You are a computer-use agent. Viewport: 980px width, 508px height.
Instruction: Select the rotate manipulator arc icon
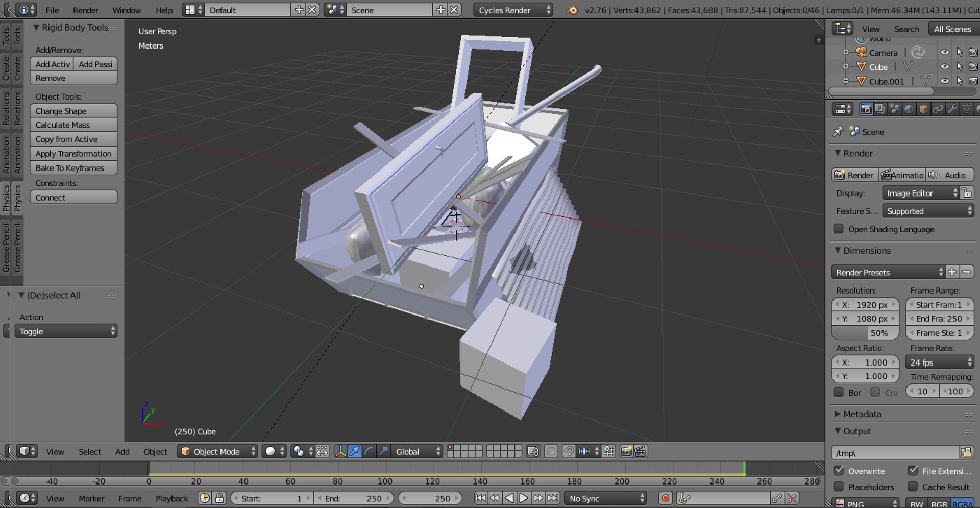[x=369, y=451]
